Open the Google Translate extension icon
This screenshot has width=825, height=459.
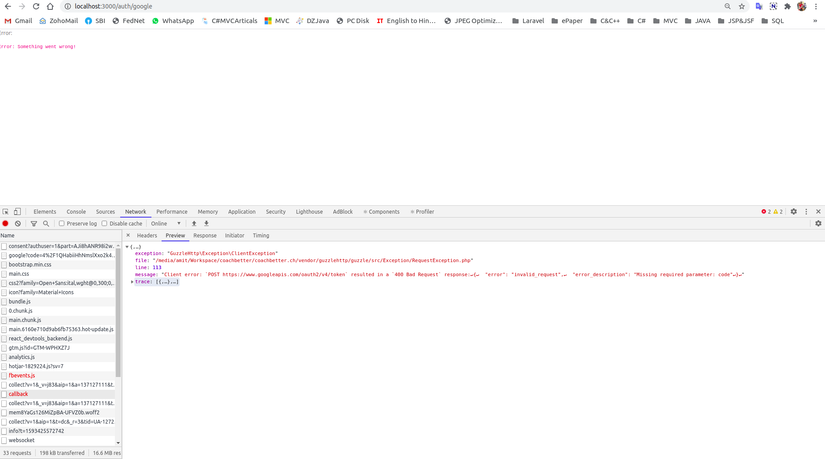coord(759,6)
